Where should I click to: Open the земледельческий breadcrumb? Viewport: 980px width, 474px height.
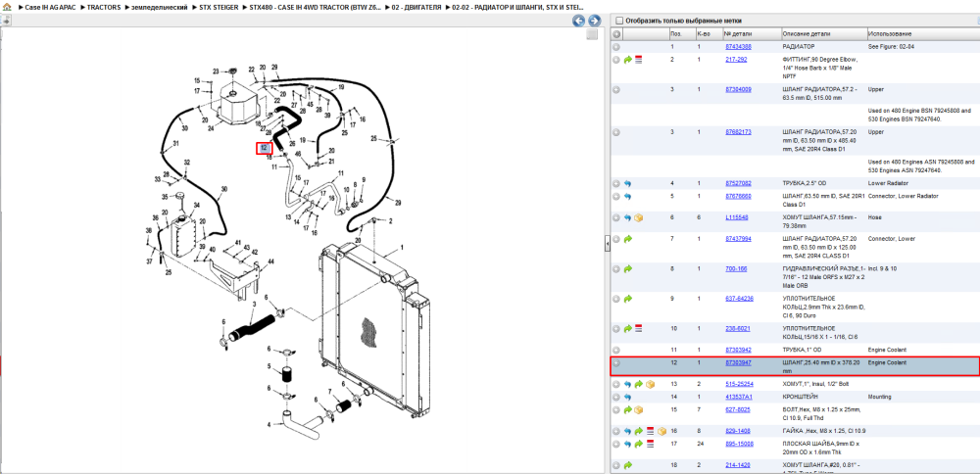pyautogui.click(x=160, y=6)
